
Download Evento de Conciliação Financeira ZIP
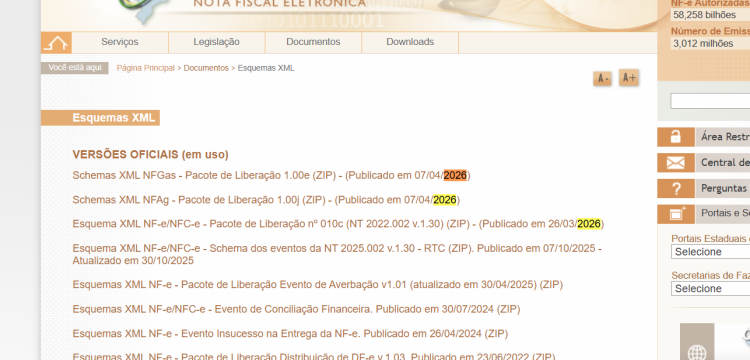point(296,309)
